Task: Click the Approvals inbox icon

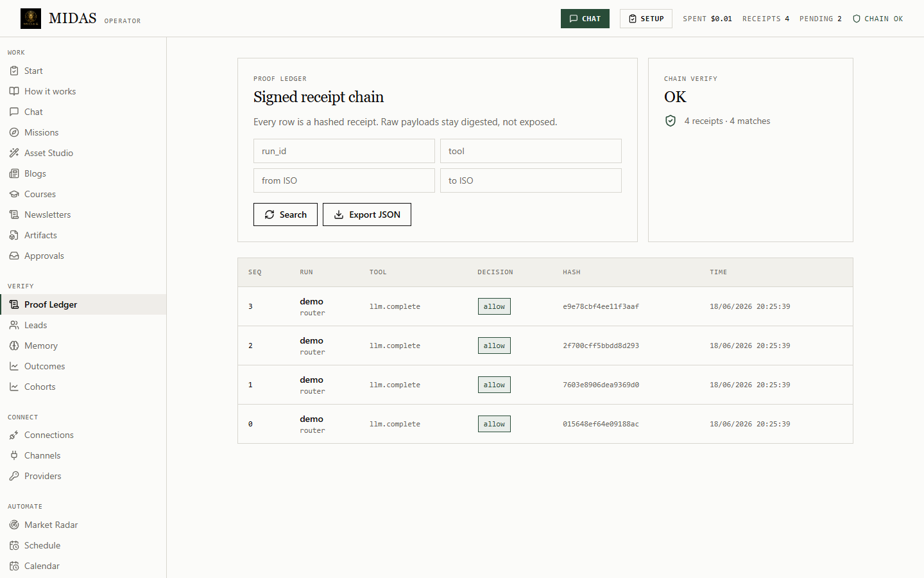Action: [14, 256]
